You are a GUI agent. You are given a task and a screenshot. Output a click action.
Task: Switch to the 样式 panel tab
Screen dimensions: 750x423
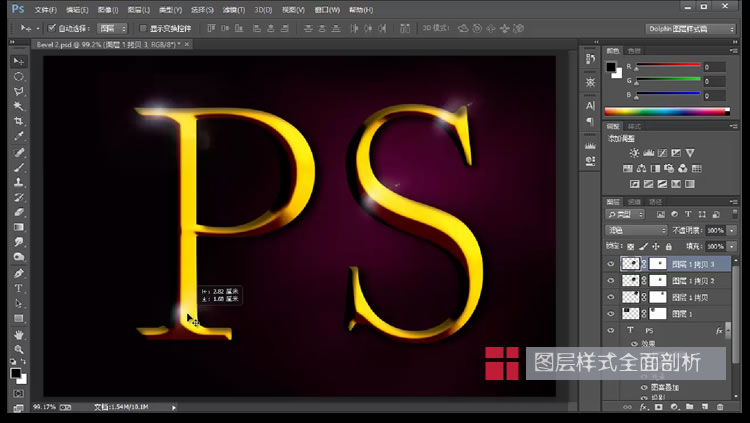(x=634, y=126)
